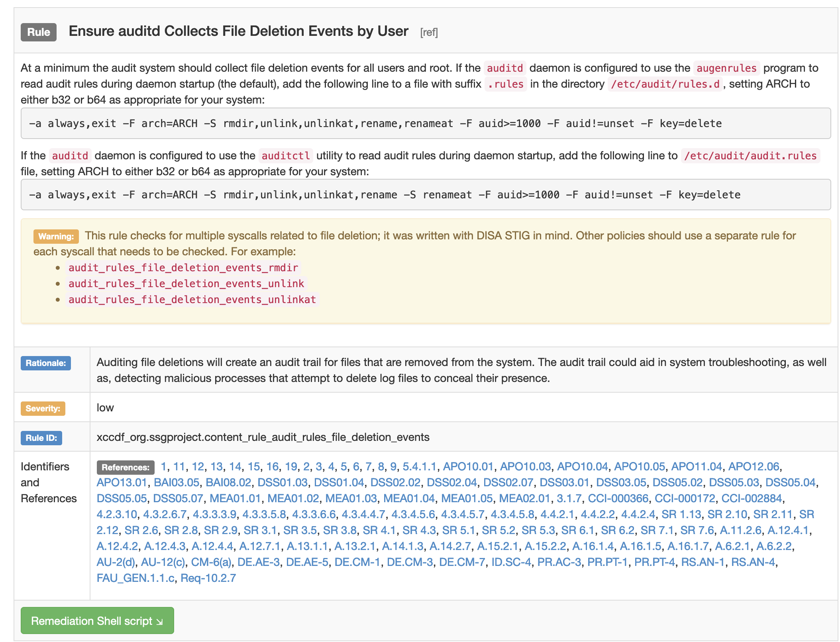Screen dimensions: 840x642
Task: Follow the A.6.2.2 reference link
Action: tap(774, 546)
